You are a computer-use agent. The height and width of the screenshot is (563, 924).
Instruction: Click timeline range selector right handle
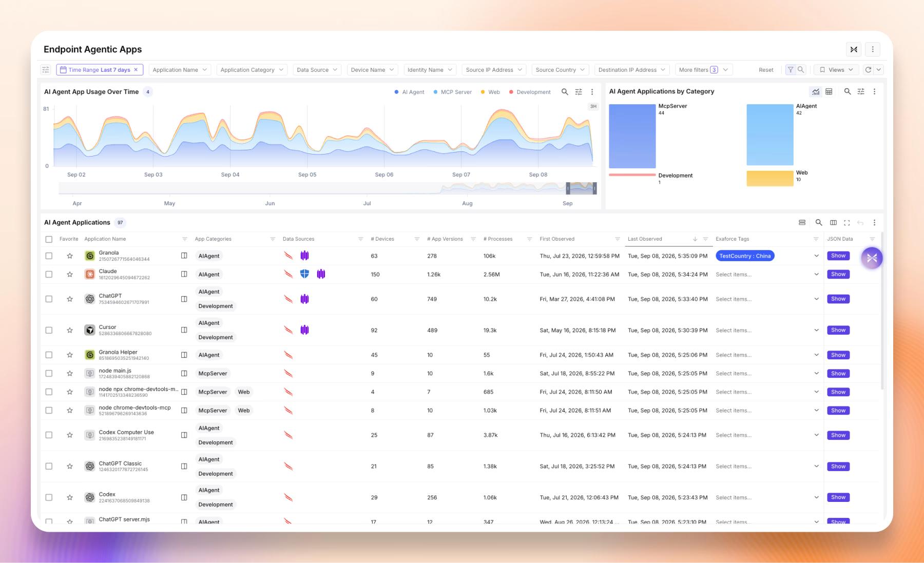[x=595, y=189]
